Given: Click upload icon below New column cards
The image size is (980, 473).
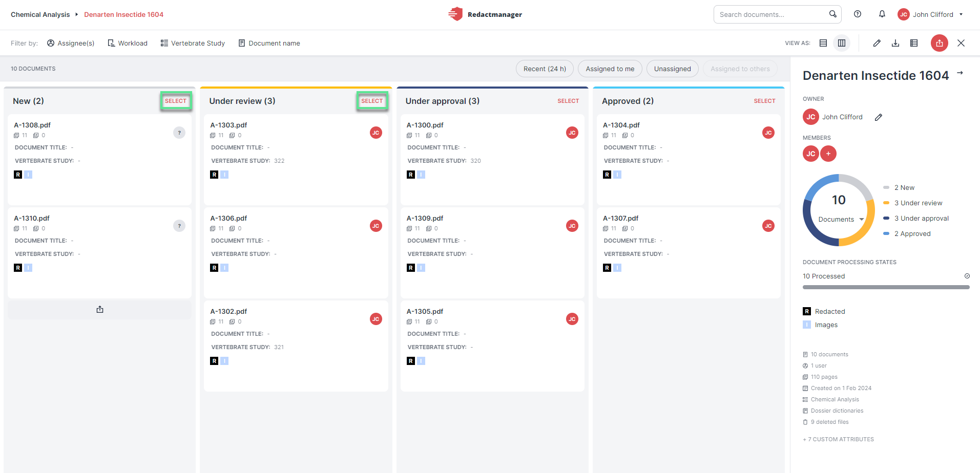Looking at the screenshot, I should click(x=100, y=309).
